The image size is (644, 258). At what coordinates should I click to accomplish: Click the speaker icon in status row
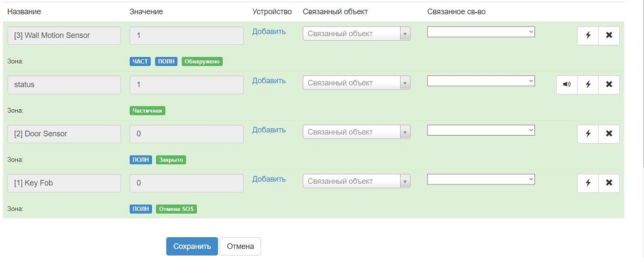pyautogui.click(x=567, y=85)
